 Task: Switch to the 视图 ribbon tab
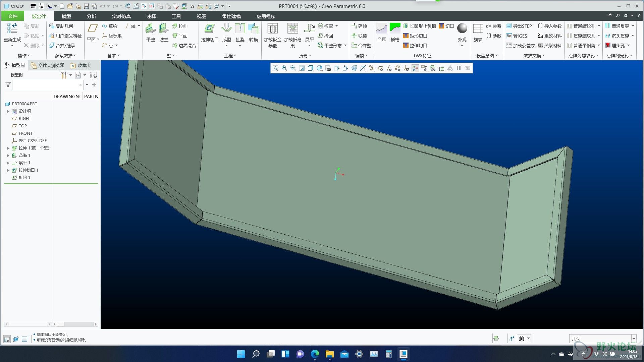tap(201, 16)
